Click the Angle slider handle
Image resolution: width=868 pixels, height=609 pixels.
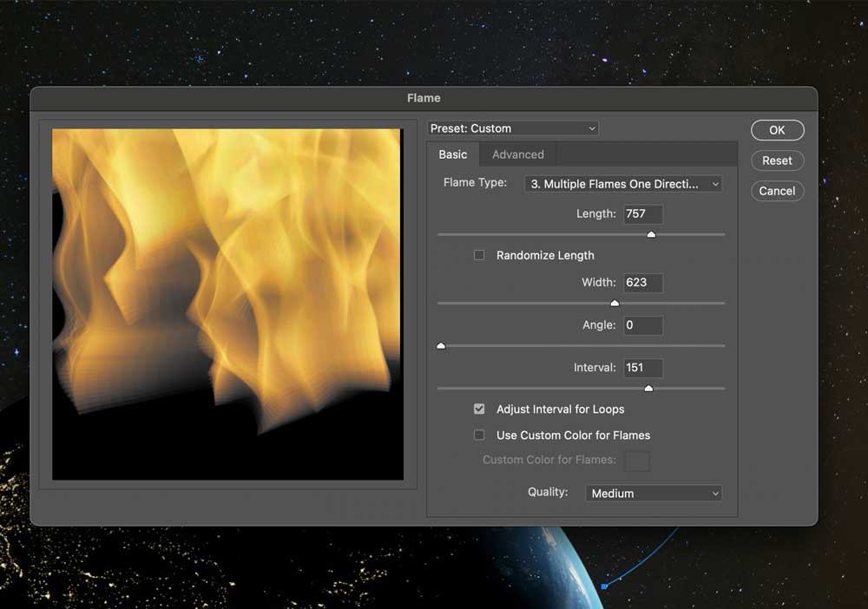pos(441,346)
